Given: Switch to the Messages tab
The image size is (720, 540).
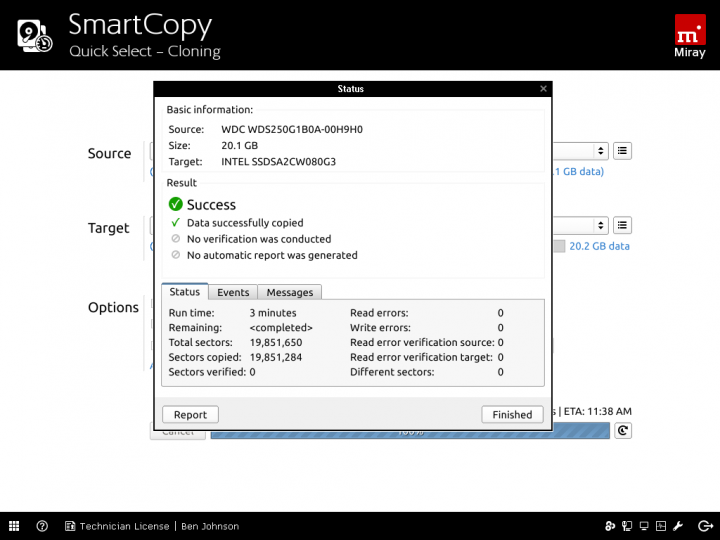Looking at the screenshot, I should (x=290, y=292).
